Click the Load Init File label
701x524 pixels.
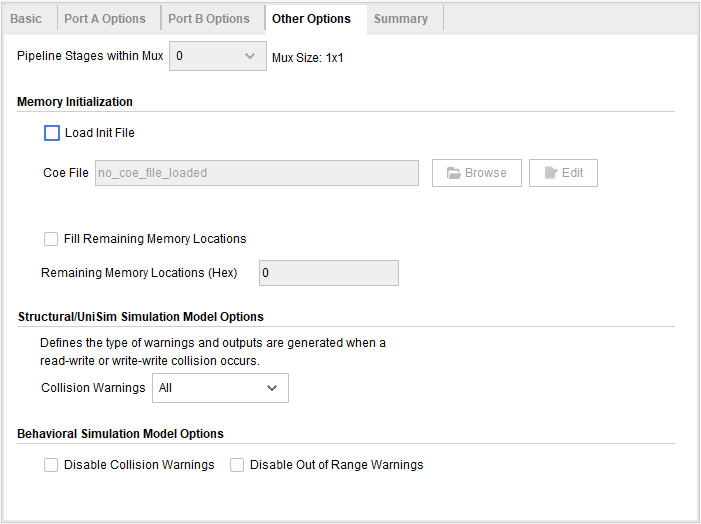pos(99,133)
